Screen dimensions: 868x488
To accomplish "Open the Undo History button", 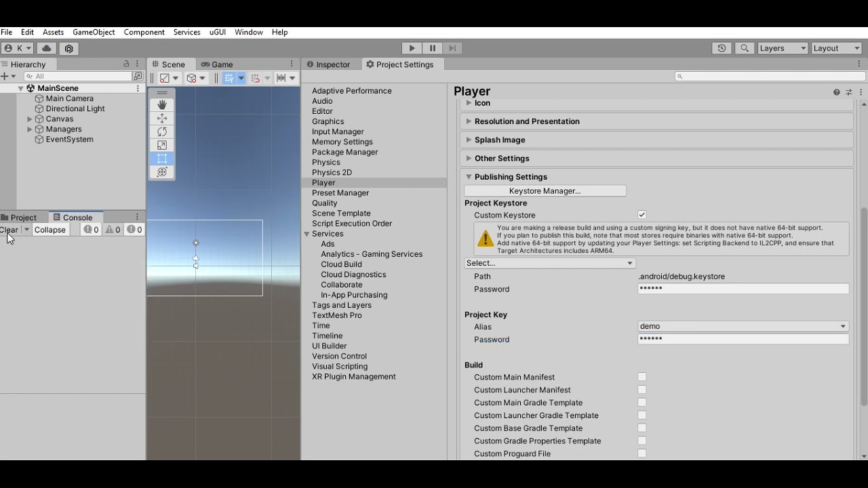I will [x=722, y=48].
